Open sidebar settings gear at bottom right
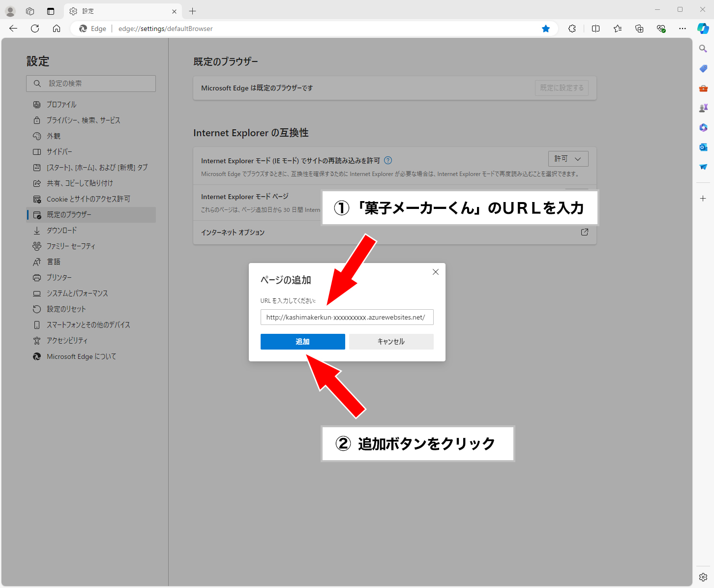 (703, 577)
